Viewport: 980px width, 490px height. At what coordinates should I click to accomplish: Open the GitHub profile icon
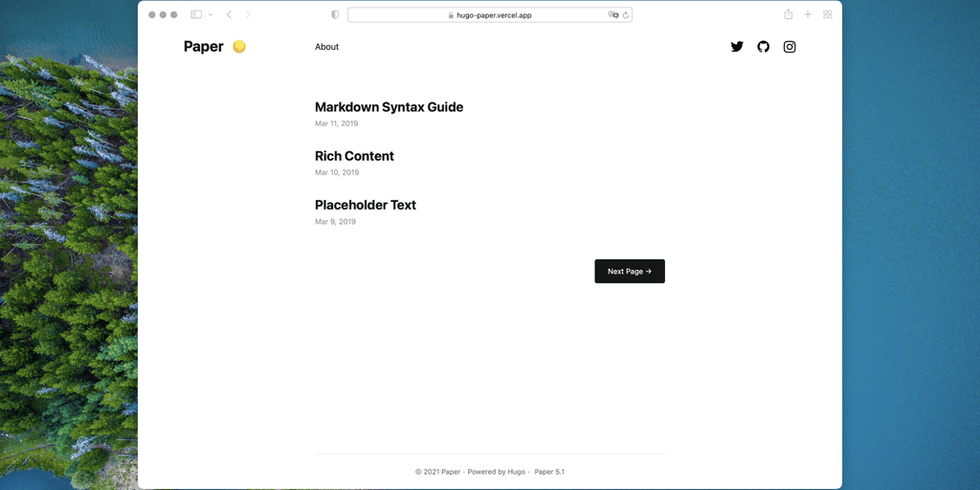click(763, 47)
